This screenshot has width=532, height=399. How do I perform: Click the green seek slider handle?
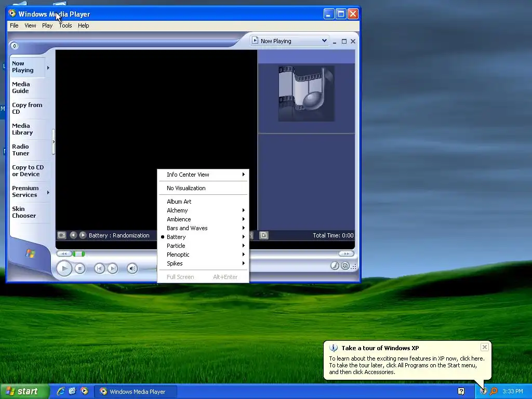pos(79,254)
